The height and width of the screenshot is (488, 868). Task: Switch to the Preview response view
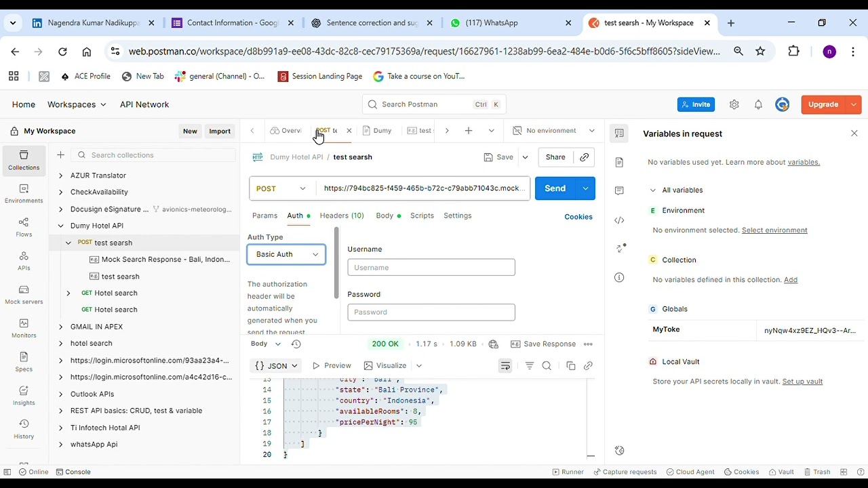[332, 366]
